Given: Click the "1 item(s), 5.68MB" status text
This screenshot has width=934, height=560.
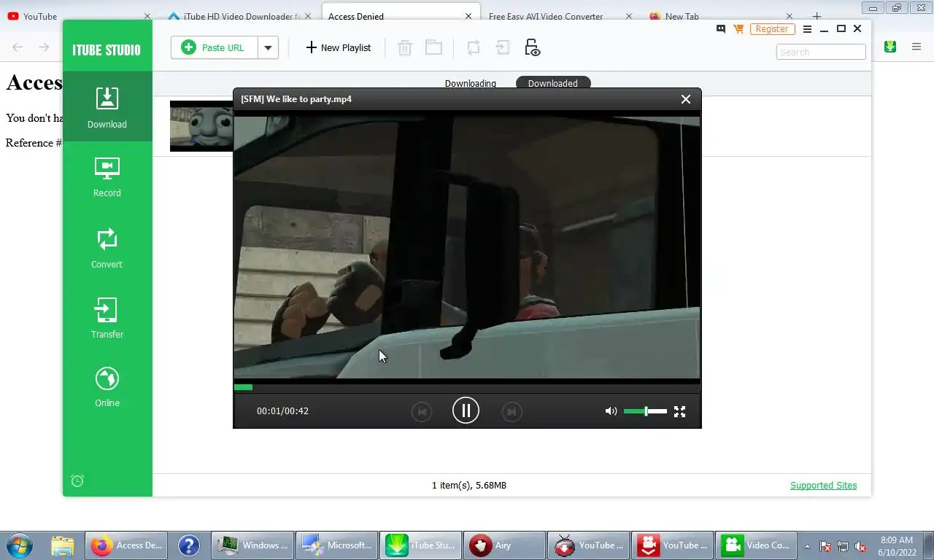Looking at the screenshot, I should [469, 485].
